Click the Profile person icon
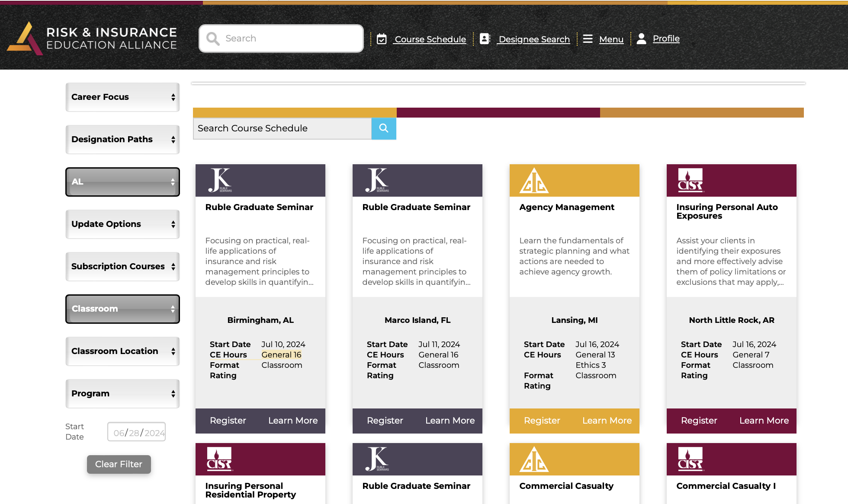This screenshot has height=504, width=848. (642, 39)
